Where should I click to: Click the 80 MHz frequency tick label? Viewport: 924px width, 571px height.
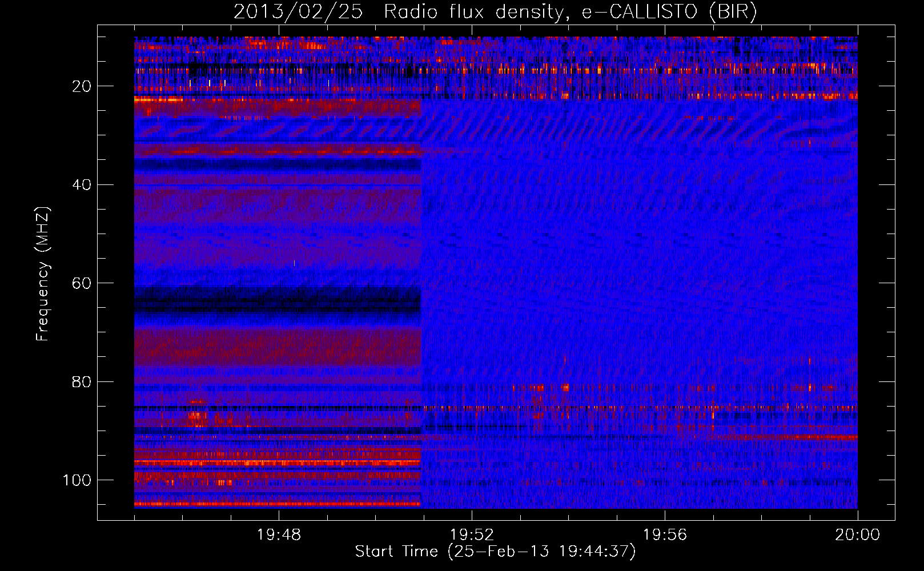[82, 381]
